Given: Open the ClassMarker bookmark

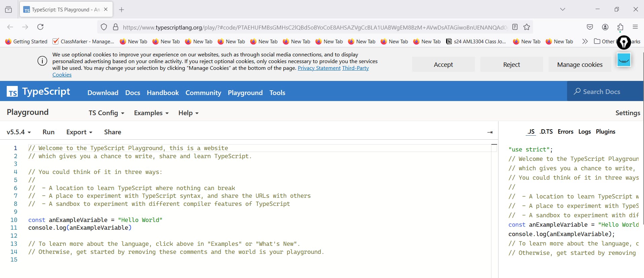Looking at the screenshot, I should [x=83, y=41].
